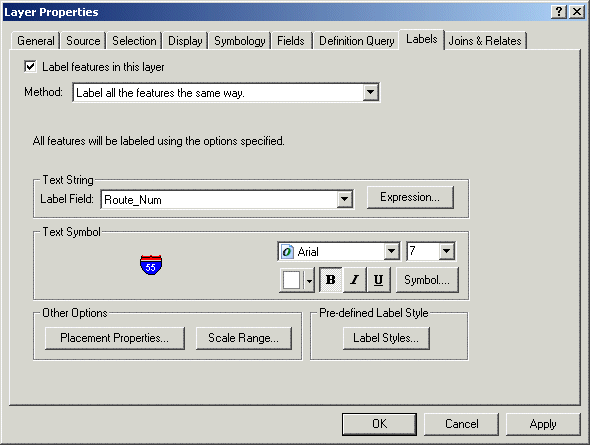Click the white text color swatch

[x=292, y=280]
